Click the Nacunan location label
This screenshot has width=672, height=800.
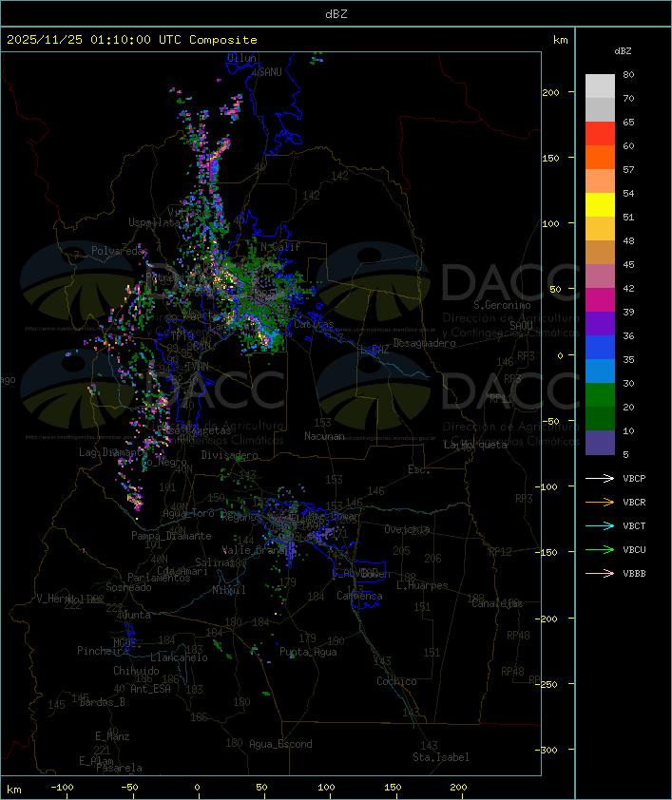324,436
